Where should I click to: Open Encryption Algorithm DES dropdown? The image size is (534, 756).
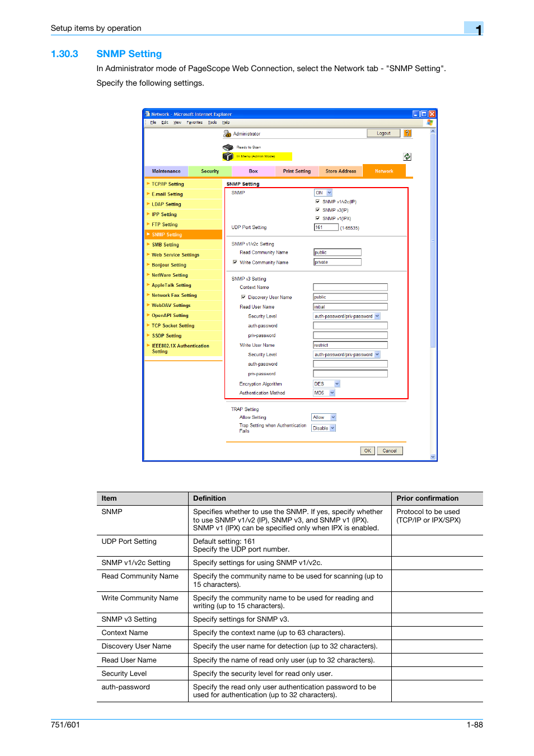pos(326,384)
